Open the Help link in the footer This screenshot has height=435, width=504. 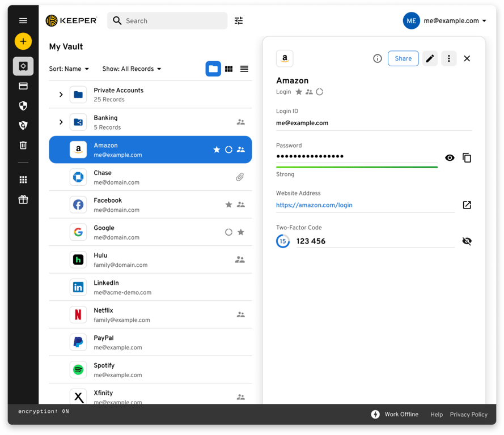(x=437, y=415)
